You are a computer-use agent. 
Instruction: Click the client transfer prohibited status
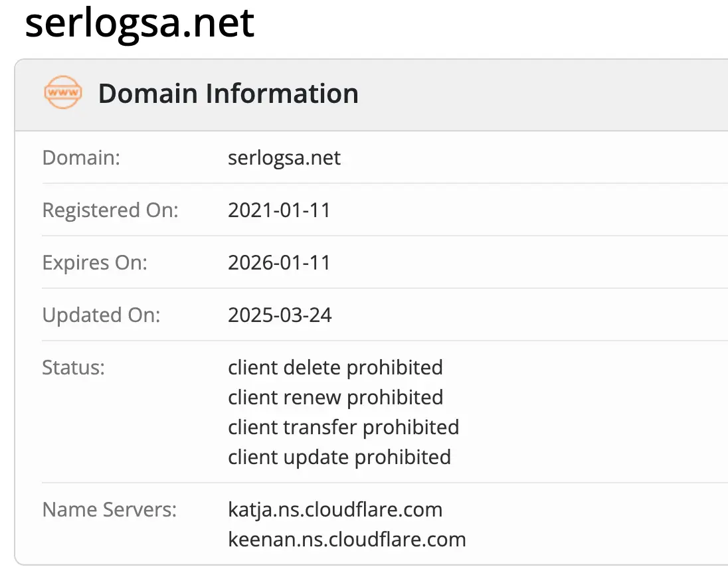click(343, 428)
